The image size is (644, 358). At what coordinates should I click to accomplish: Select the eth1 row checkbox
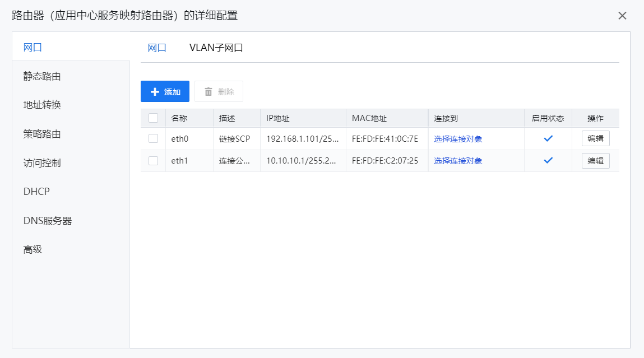click(153, 161)
